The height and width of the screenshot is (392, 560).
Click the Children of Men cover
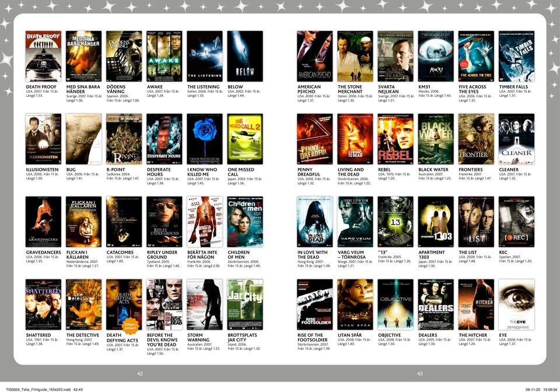(x=245, y=222)
